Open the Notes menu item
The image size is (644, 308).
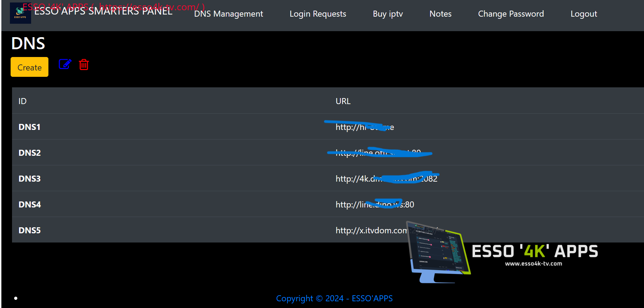[440, 14]
